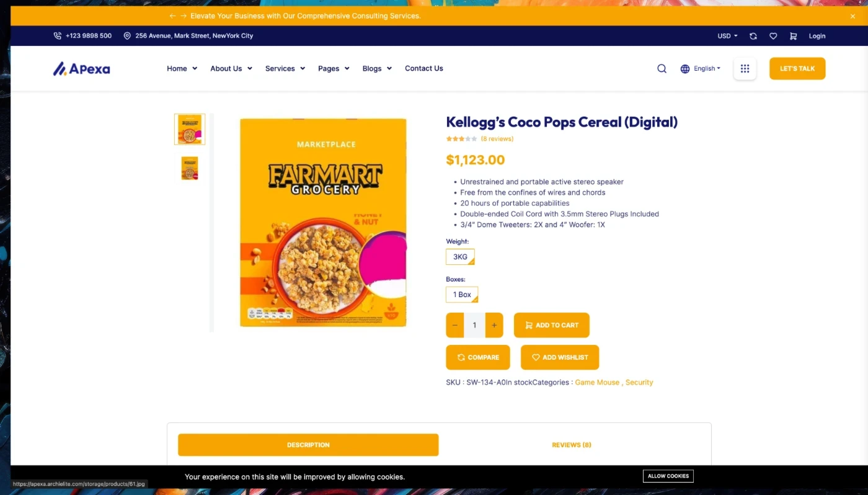This screenshot has width=868, height=495.
Task: Click the Allow Cookies button
Action: click(x=668, y=476)
